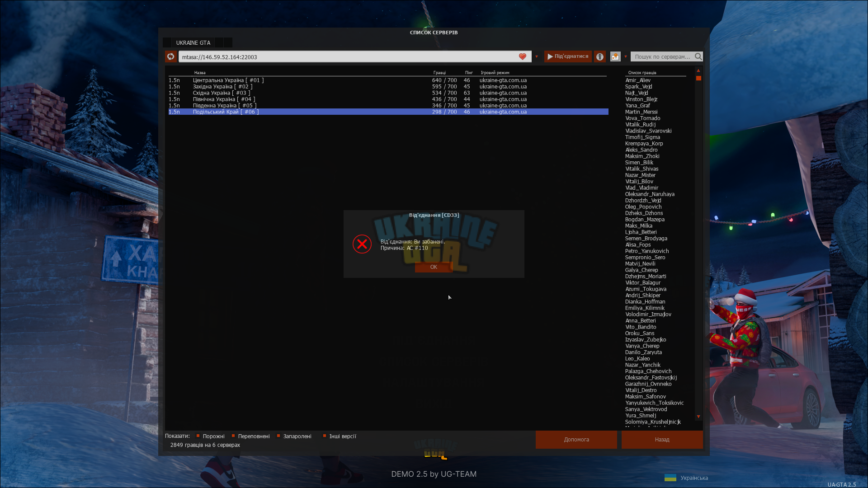Click player Nazar_Mister in player list
Screen dimensions: 868x488
pos(640,175)
